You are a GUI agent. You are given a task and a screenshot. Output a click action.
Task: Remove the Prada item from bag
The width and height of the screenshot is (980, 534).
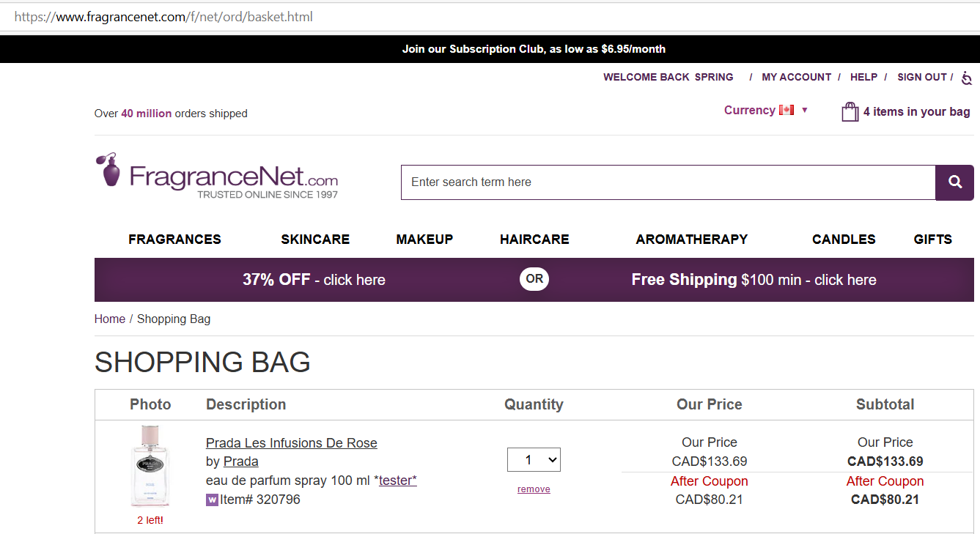click(534, 489)
